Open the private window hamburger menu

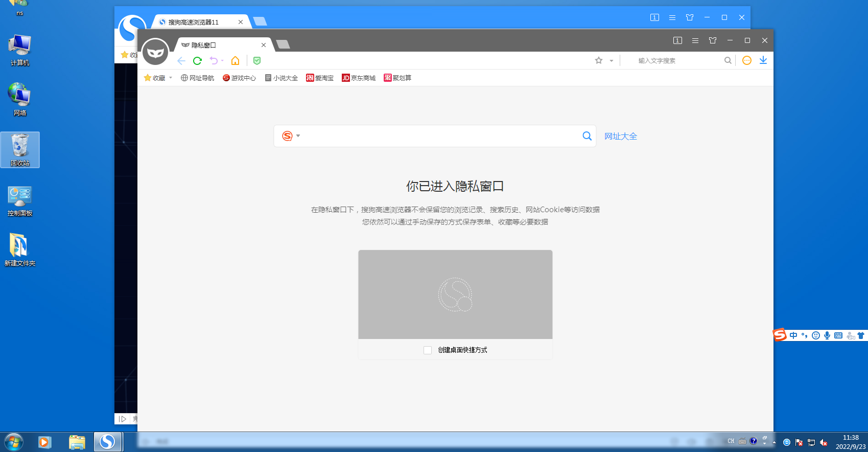coord(695,40)
